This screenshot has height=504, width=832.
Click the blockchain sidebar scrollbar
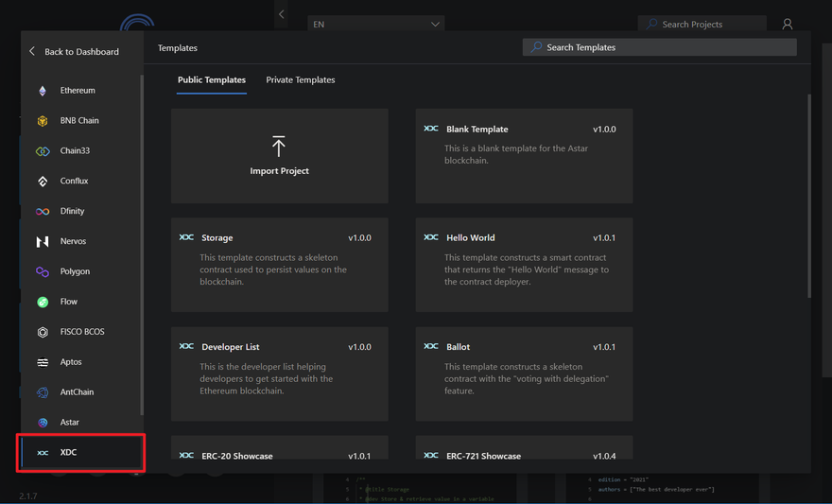[142, 245]
